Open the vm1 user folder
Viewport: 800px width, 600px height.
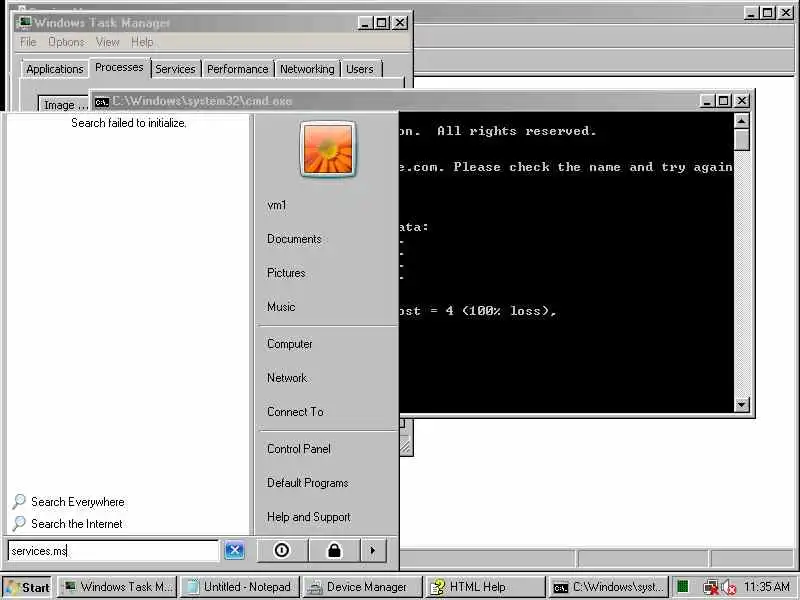coord(277,205)
